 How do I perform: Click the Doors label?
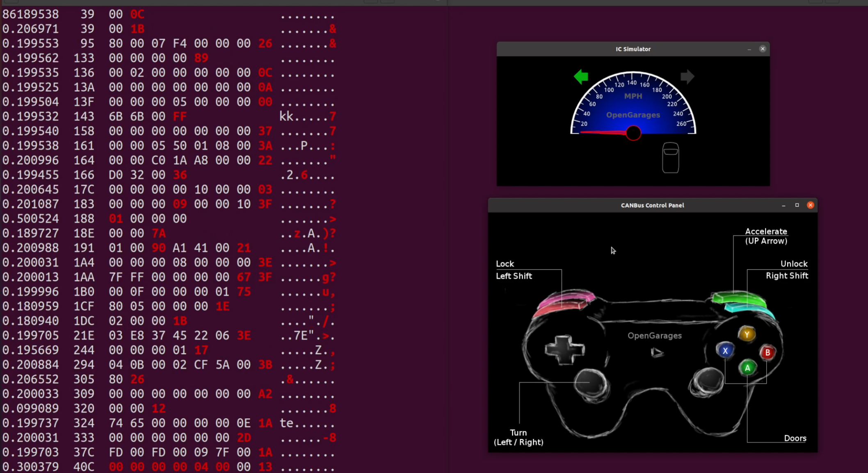pos(795,438)
